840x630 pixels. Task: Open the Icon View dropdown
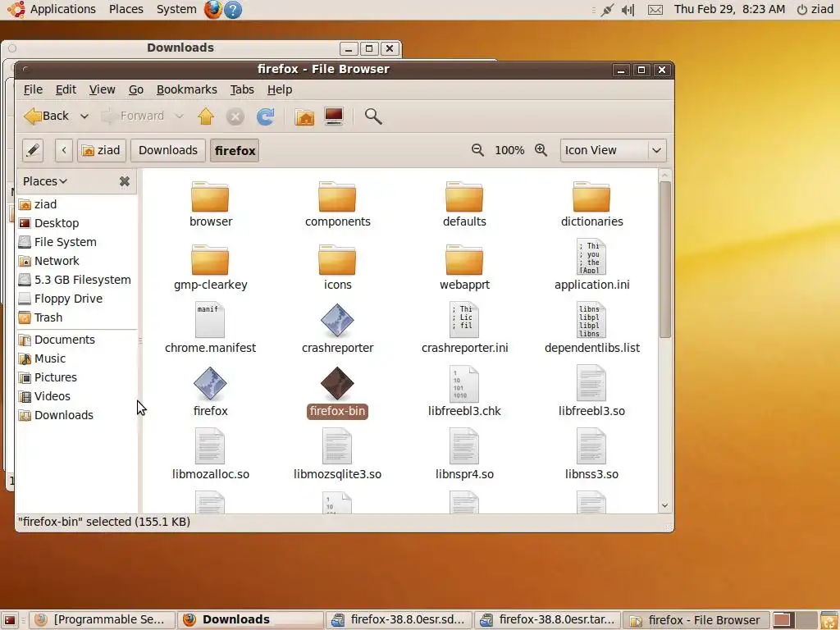point(613,151)
